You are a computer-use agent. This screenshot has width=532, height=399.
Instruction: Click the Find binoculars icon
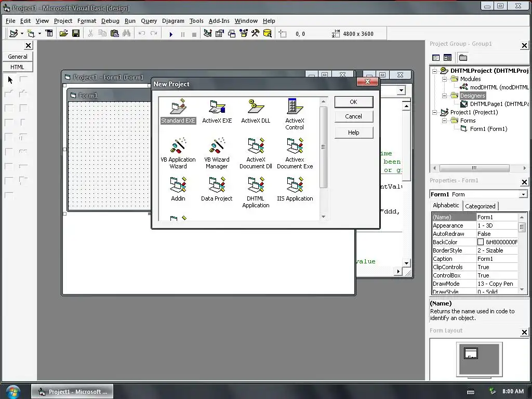127,33
